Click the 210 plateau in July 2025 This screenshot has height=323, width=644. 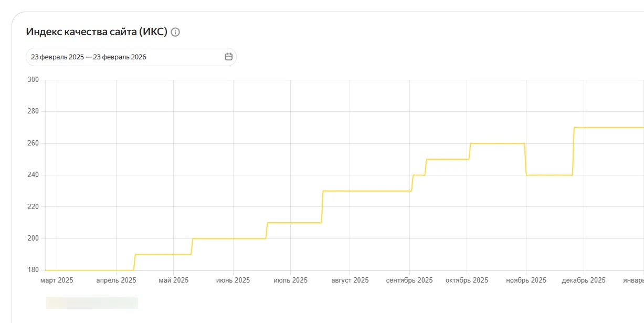pyautogui.click(x=294, y=223)
